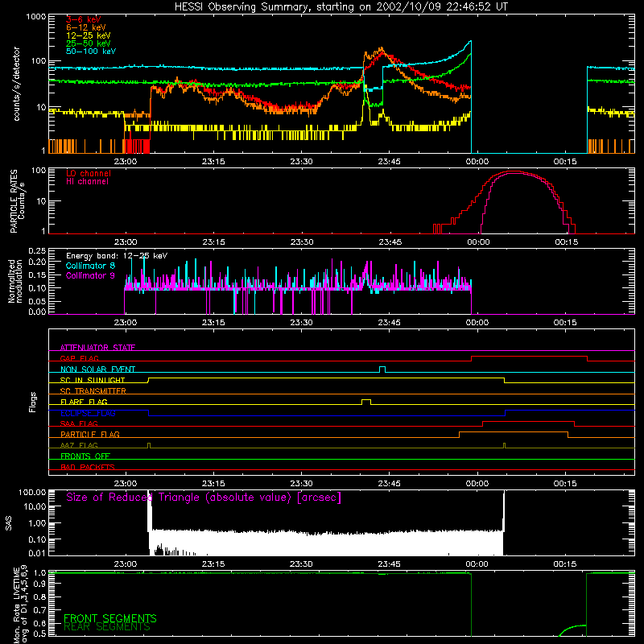The image size is (644, 644).
Task: Click the GAP FLAG label
Action: (79, 358)
